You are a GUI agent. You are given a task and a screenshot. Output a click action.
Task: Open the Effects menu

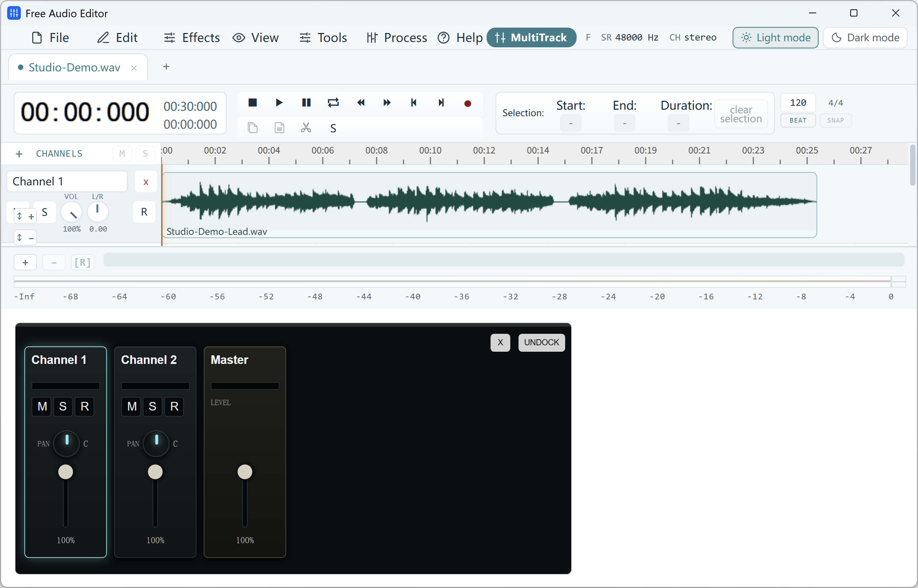192,37
